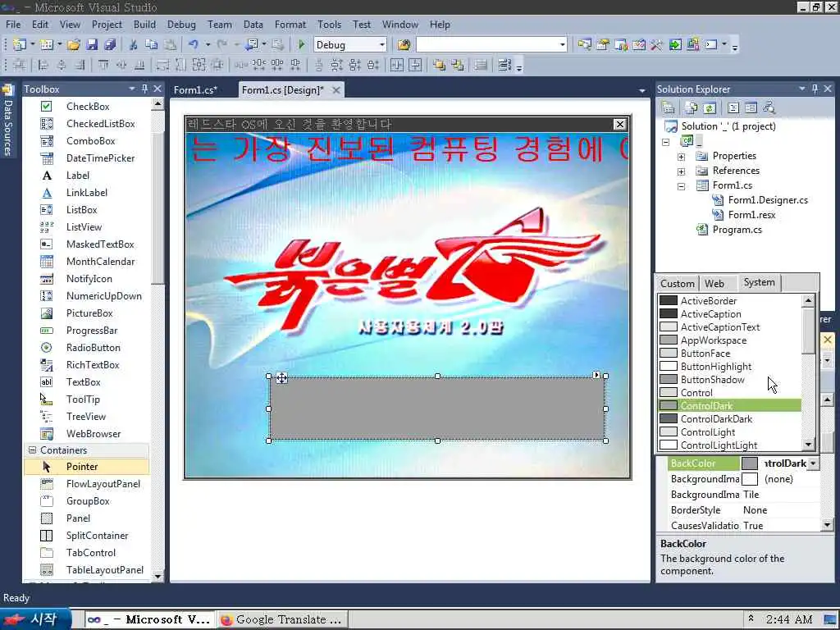
Task: Click View Code icon in Solution Explorer
Action: (x=733, y=107)
